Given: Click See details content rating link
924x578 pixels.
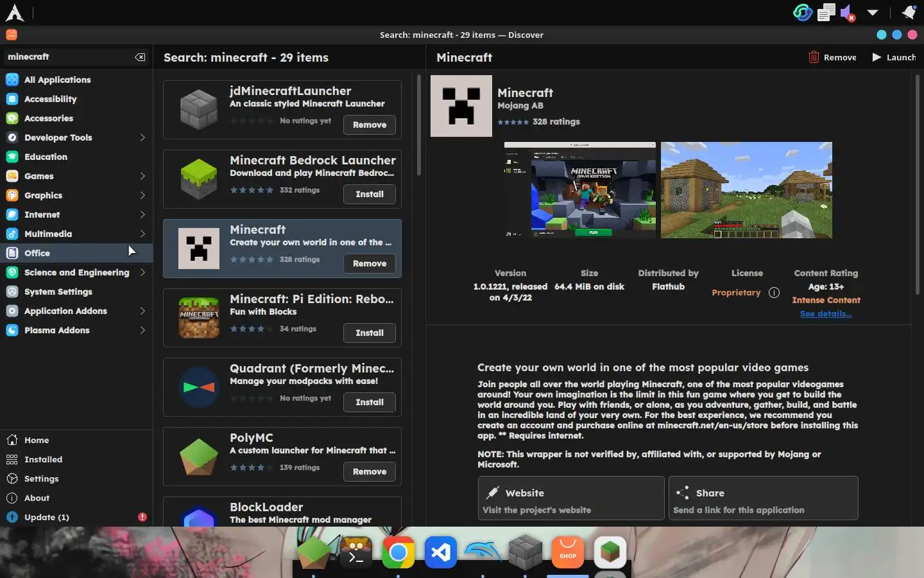Looking at the screenshot, I should pyautogui.click(x=826, y=314).
